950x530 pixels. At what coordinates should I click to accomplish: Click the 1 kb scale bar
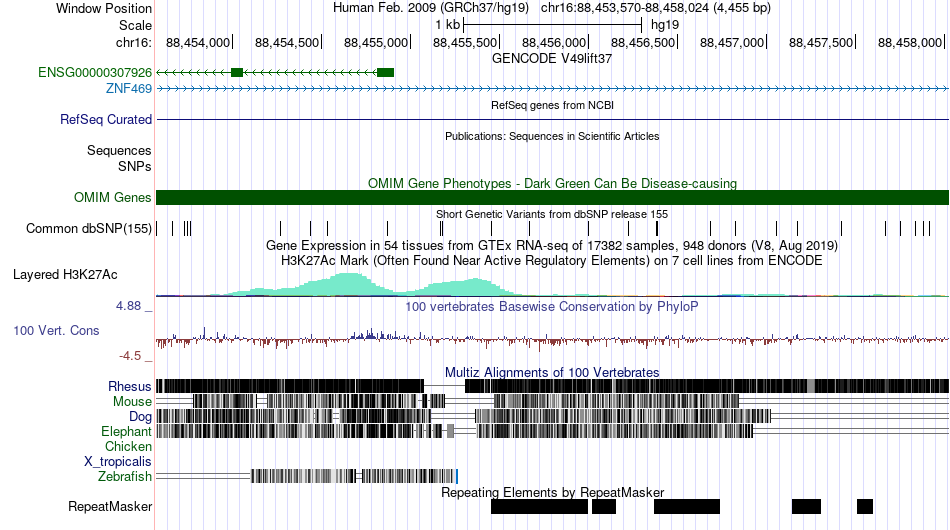(x=552, y=25)
